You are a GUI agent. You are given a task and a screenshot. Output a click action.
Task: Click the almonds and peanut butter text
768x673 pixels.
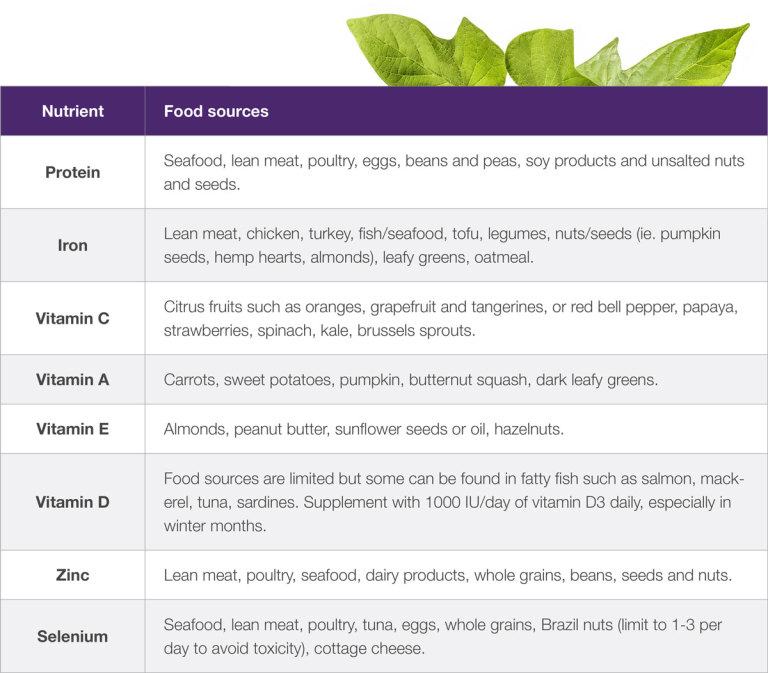(363, 429)
